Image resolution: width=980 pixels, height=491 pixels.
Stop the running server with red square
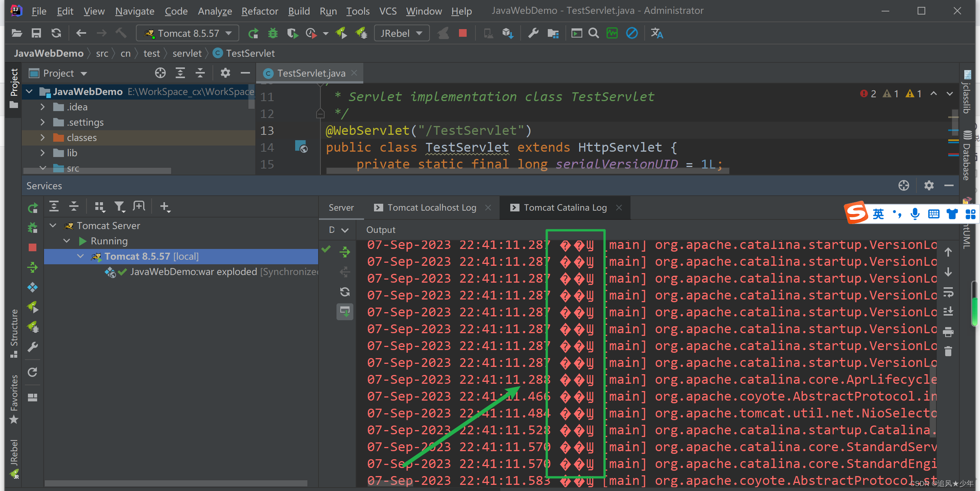click(x=463, y=33)
